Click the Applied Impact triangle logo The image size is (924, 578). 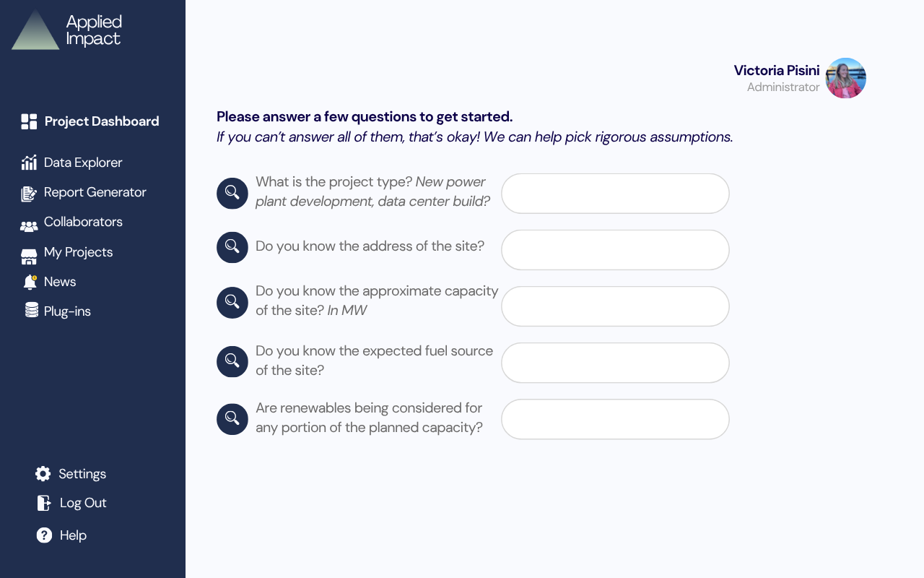[x=35, y=30]
